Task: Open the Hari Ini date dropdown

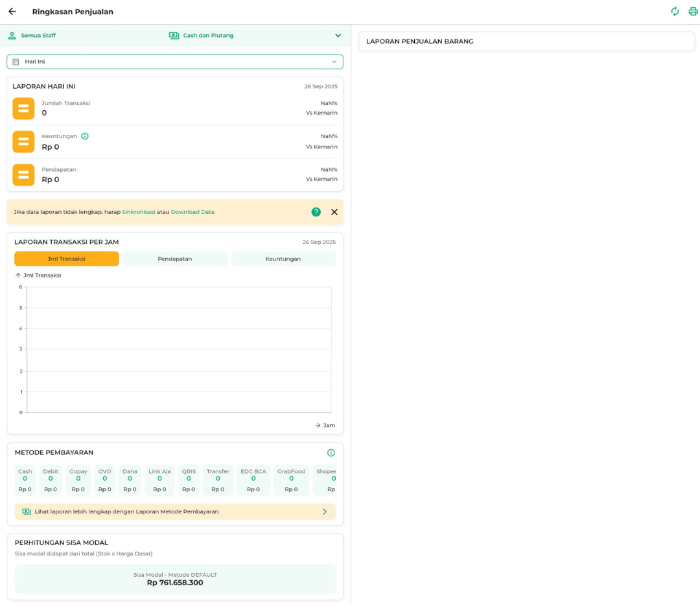Action: pos(175,62)
